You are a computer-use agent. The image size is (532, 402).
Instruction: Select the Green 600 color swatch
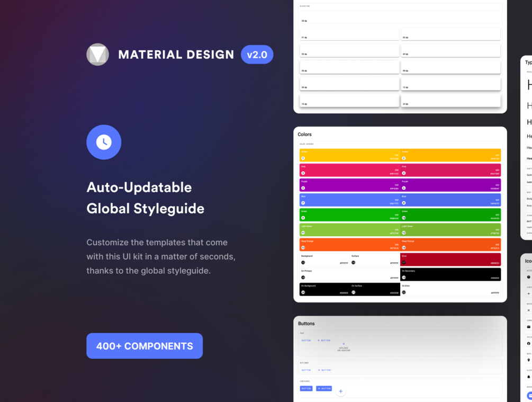[450, 215]
